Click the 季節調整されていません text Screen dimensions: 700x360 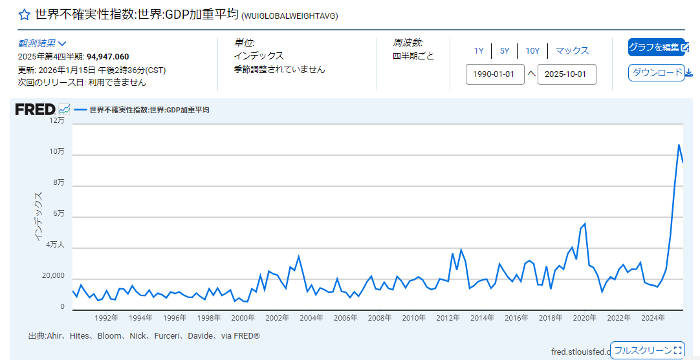tap(279, 69)
